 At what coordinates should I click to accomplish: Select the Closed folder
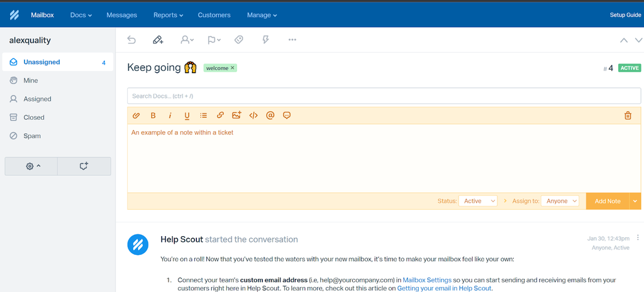point(57,117)
